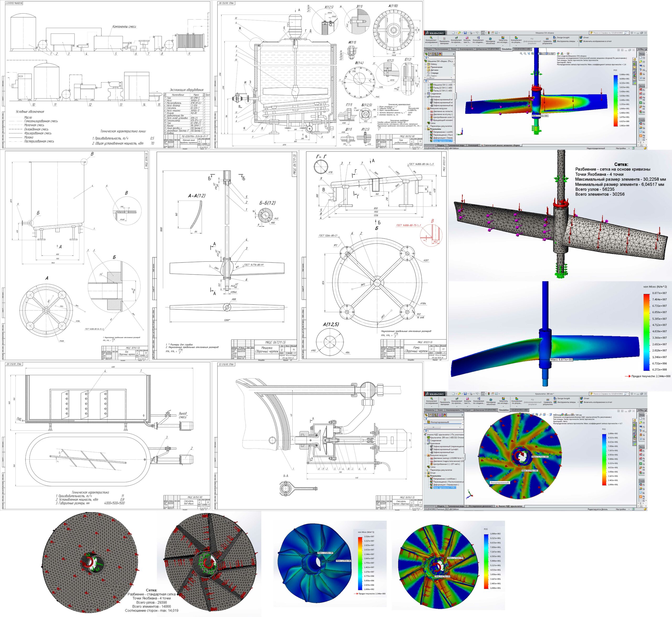Click home icon on Крыльчатка window task pane
This screenshot has width=672, height=617.
click(635, 420)
